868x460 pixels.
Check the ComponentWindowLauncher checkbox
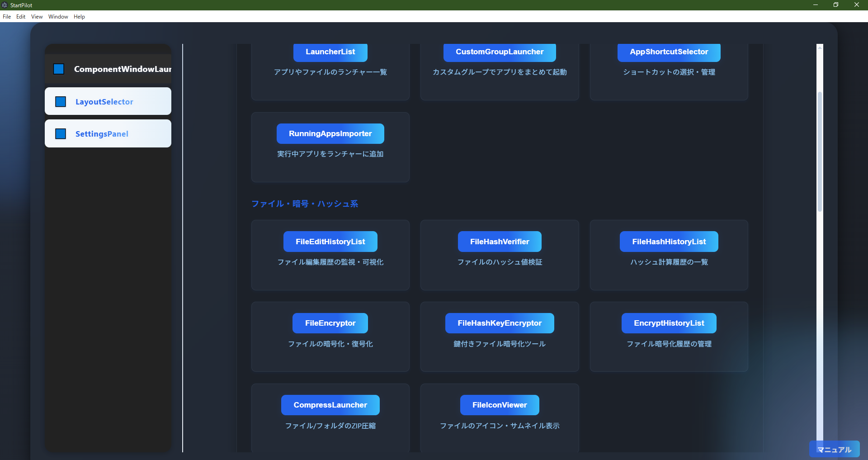pos(58,69)
